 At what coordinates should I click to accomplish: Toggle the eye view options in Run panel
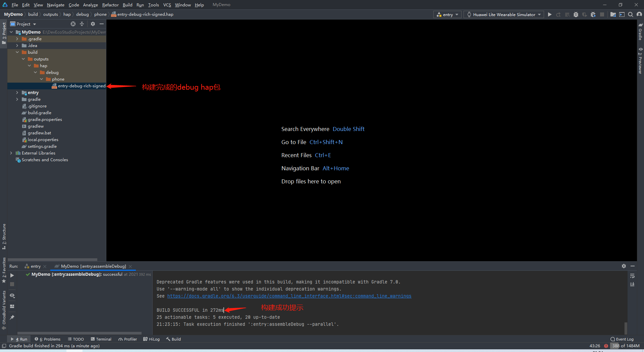(x=12, y=296)
